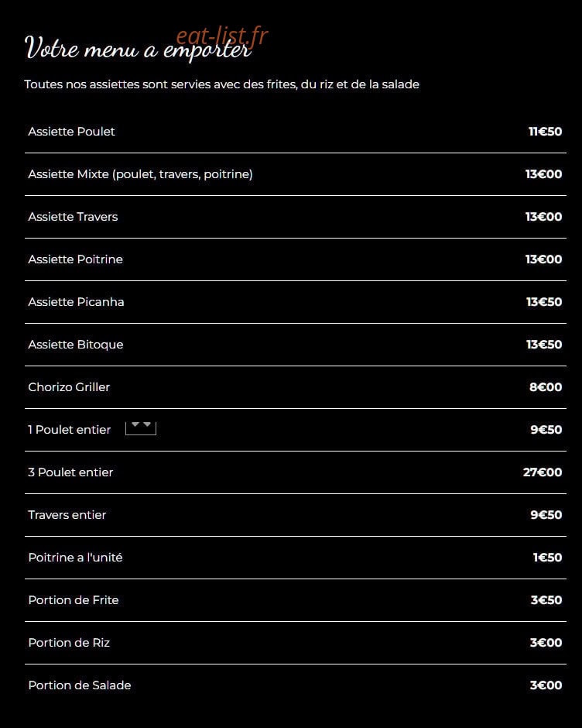Select the Portion de Salade entry
This screenshot has width=582, height=728.
[295, 685]
